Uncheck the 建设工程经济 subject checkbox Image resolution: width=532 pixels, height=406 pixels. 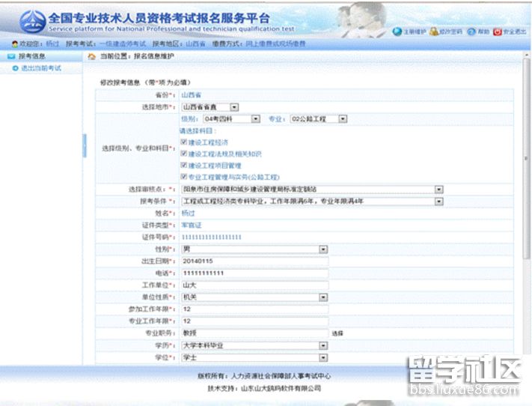(184, 142)
